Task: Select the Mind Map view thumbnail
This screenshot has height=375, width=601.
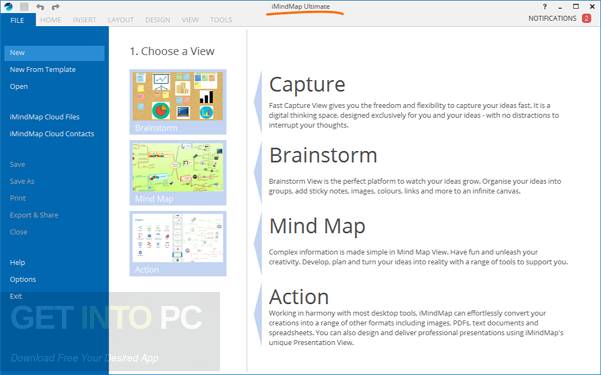Action: coord(178,173)
